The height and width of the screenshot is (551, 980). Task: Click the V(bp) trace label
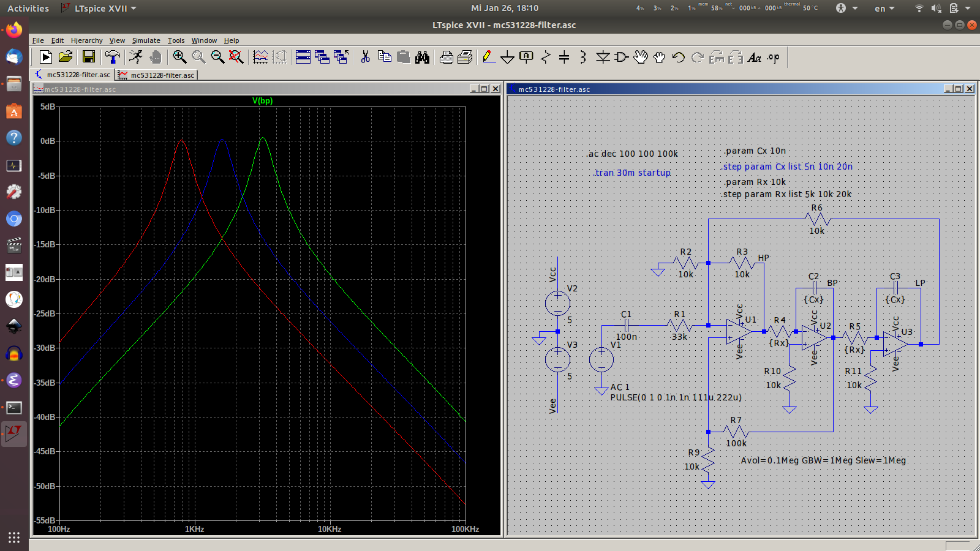[263, 101]
